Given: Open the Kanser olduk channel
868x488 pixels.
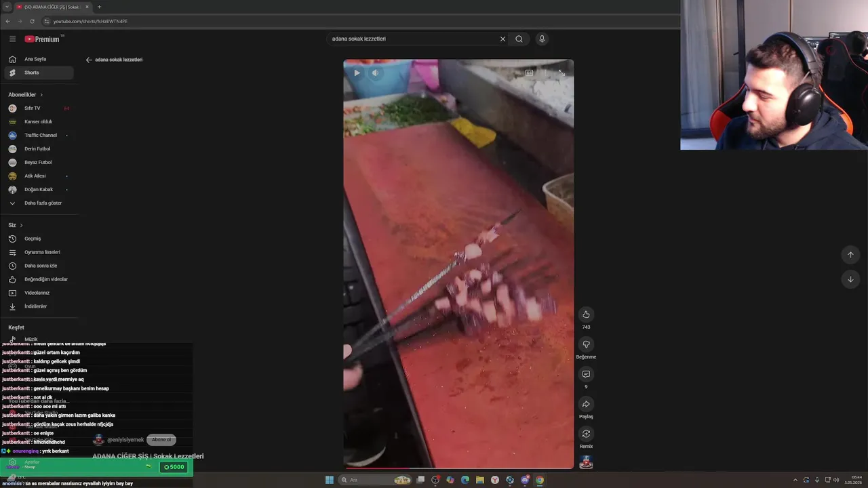Looking at the screenshot, I should [39, 122].
